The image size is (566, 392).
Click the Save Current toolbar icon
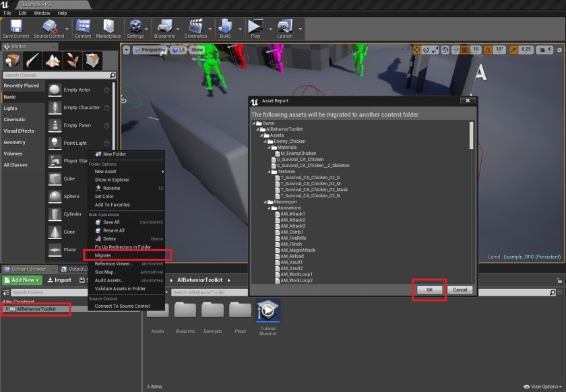15,27
